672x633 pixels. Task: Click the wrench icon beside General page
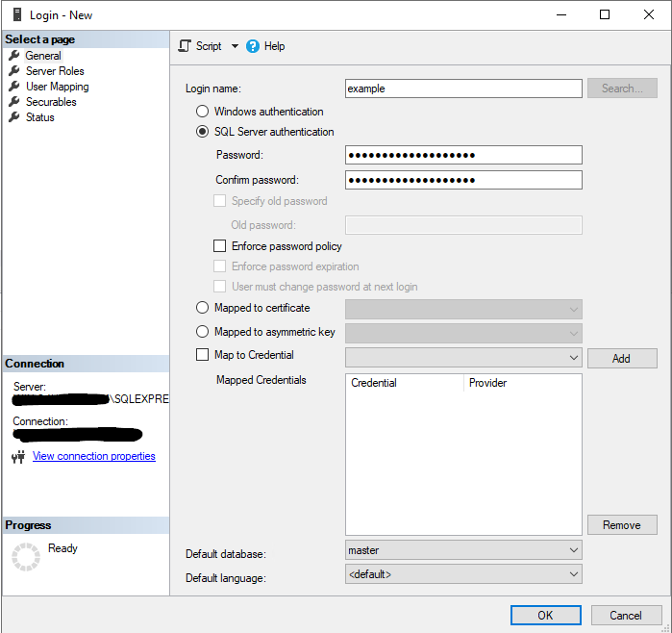14,56
